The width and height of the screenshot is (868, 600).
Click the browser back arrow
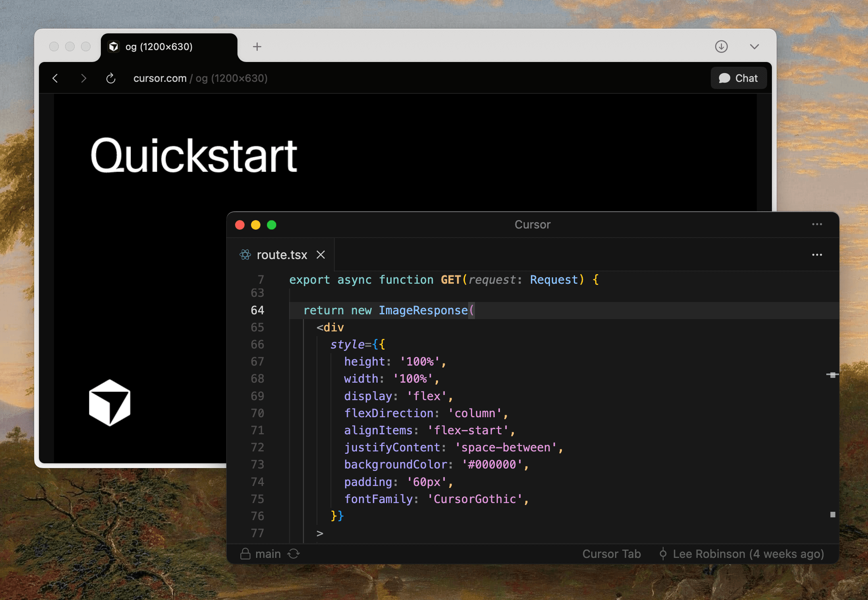[55, 78]
